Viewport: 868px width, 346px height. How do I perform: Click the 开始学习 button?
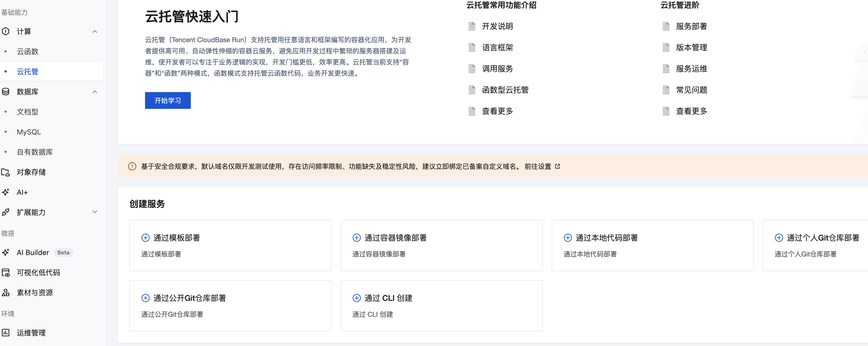[x=168, y=100]
